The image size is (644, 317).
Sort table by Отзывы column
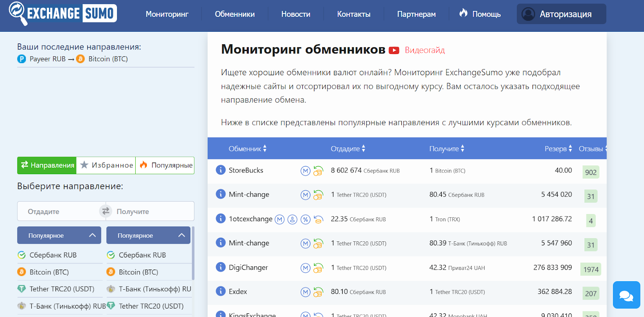click(x=592, y=149)
